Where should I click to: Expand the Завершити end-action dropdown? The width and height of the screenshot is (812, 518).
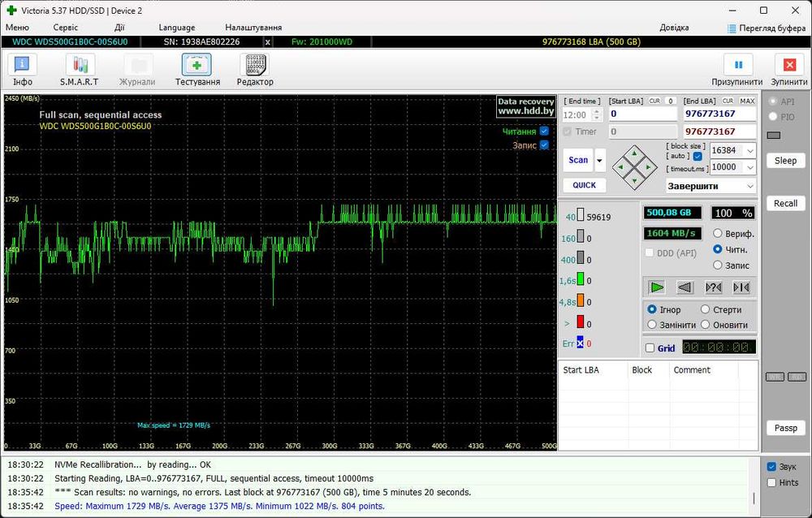point(749,186)
